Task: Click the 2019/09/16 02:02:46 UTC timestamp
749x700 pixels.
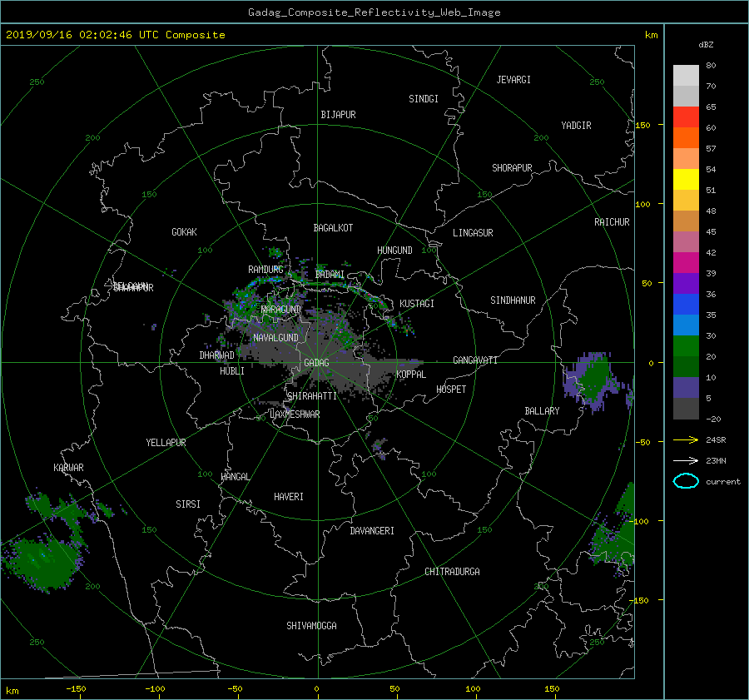Action: click(x=115, y=35)
